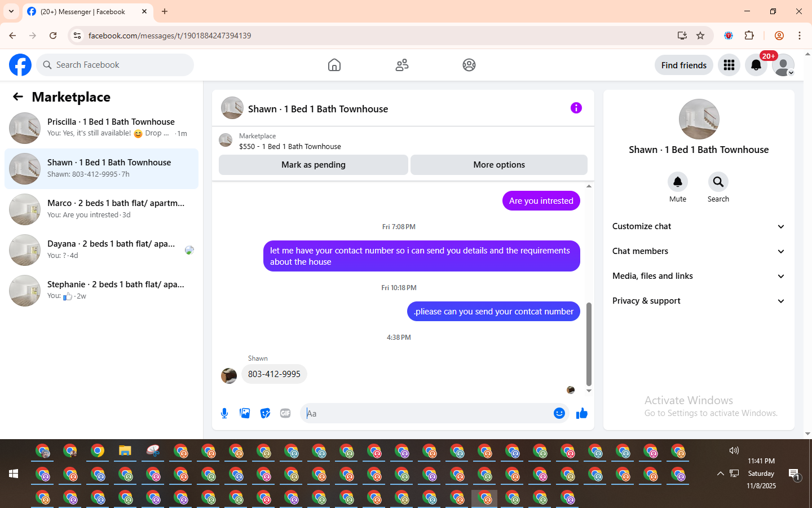The width and height of the screenshot is (812, 508).
Task: Open the $550 - 1 Bed 1 Bath Townhouse listing
Action: point(290,146)
